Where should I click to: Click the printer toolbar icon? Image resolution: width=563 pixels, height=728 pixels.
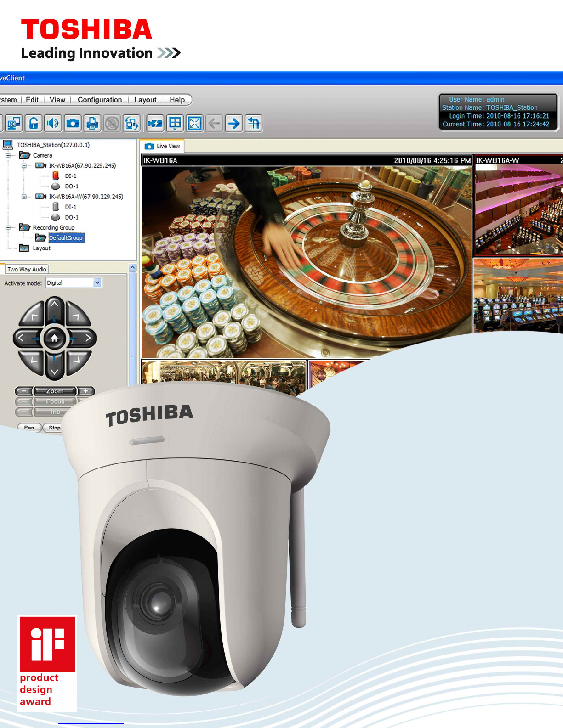[92, 123]
